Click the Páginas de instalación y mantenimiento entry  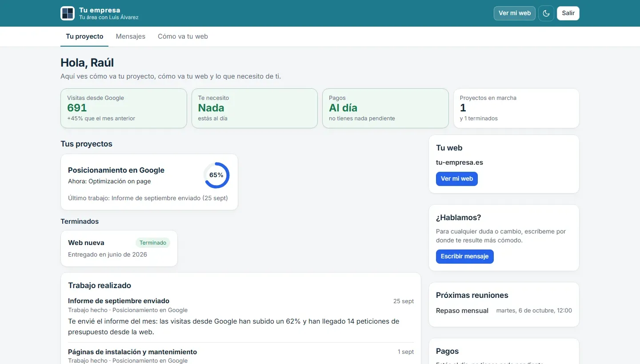[132, 352]
